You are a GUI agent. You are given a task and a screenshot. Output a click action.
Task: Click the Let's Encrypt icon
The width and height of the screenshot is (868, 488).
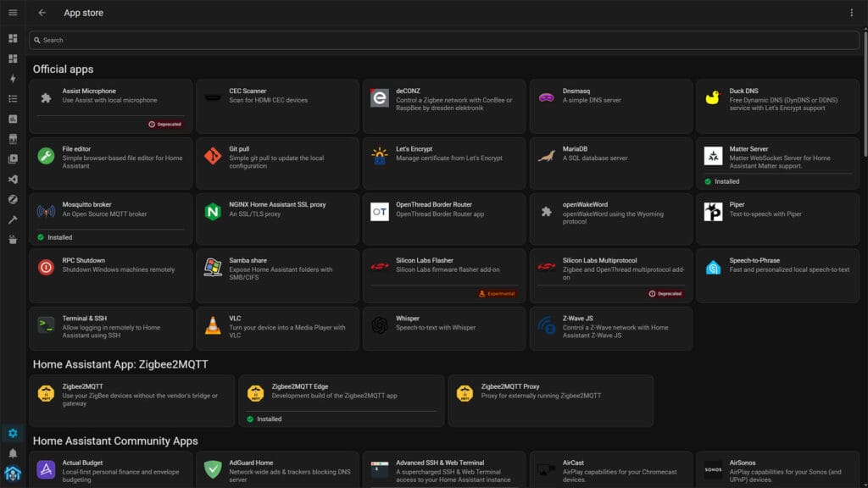pyautogui.click(x=379, y=156)
